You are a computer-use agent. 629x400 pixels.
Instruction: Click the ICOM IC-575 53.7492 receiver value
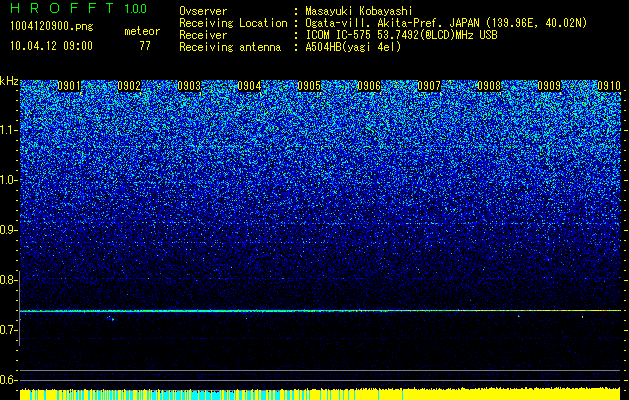coord(401,35)
